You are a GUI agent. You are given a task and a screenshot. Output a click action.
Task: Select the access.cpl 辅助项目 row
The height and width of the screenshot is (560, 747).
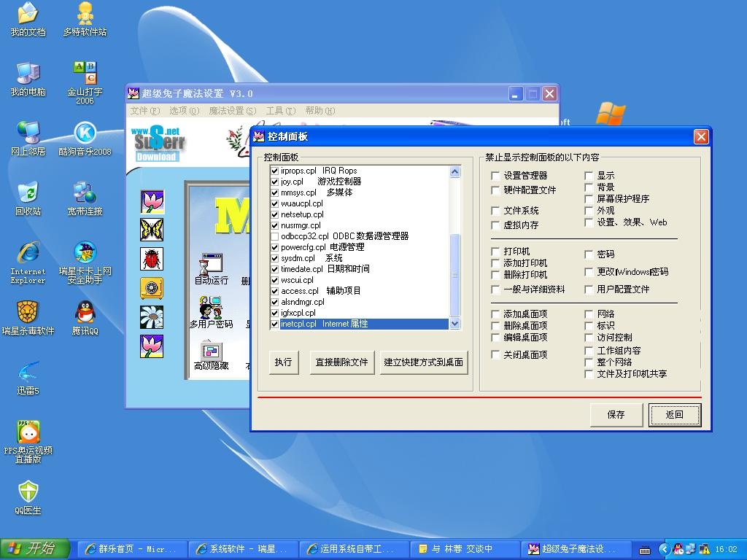(x=359, y=291)
